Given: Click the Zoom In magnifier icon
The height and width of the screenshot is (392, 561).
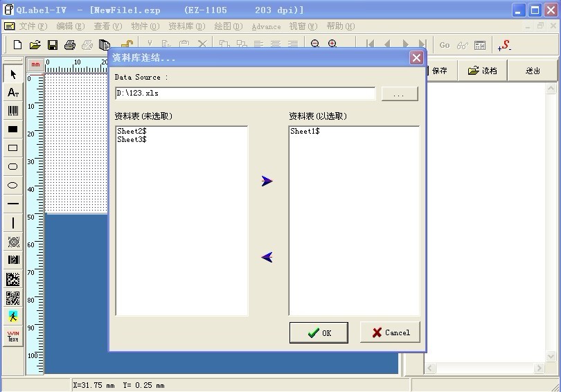Looking at the screenshot, I should [x=332, y=44].
